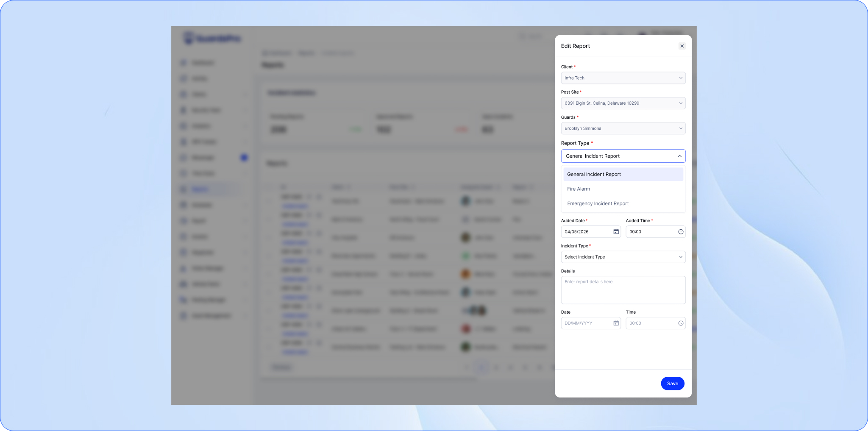Open the Post Site dropdown
Viewport: 868px width, 431px height.
point(623,103)
